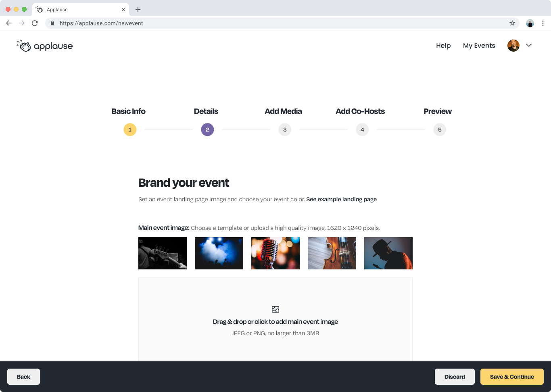Screen dimensions: 551x392
Task: Open the See example landing page link
Action: (341, 199)
